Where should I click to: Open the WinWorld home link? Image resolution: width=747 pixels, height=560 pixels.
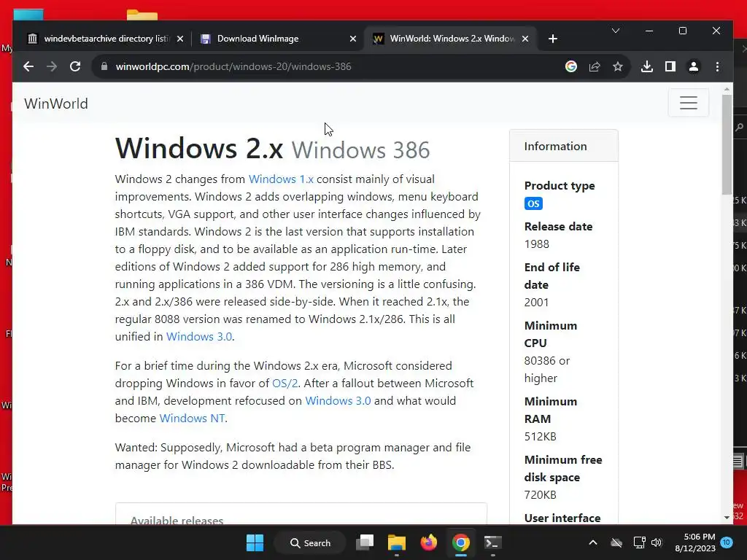point(56,104)
